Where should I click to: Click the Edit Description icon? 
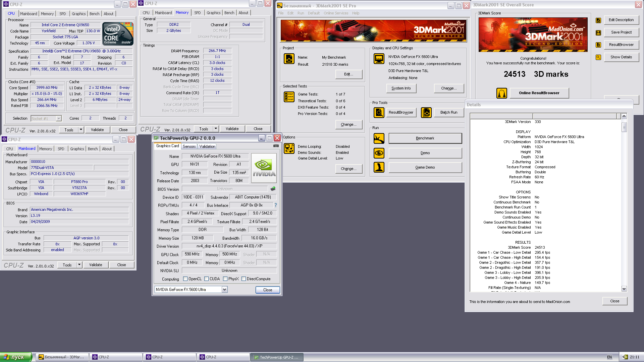click(x=598, y=20)
